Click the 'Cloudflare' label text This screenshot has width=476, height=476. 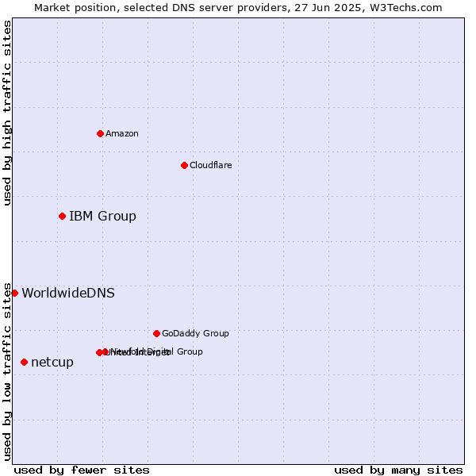[x=211, y=165]
